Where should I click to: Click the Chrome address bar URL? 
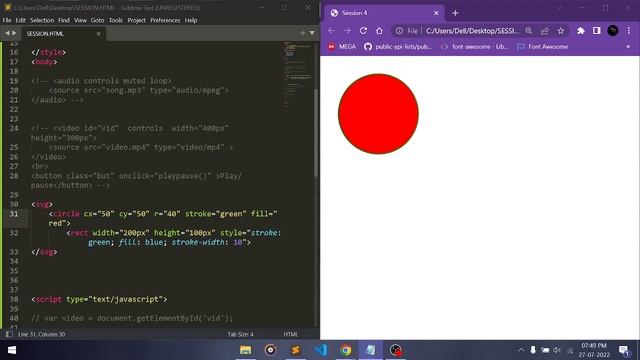(x=472, y=31)
